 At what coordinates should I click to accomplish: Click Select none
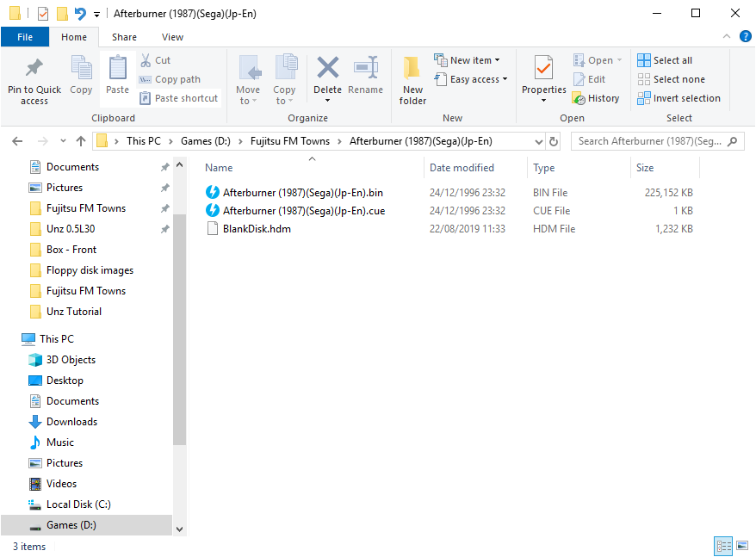(x=671, y=79)
